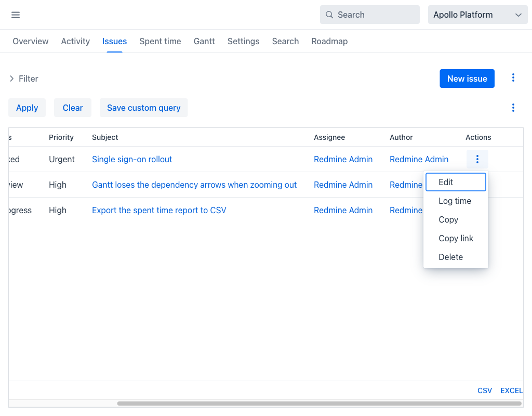The image size is (532, 416).
Task: Expand the Filter section
Action: click(24, 79)
